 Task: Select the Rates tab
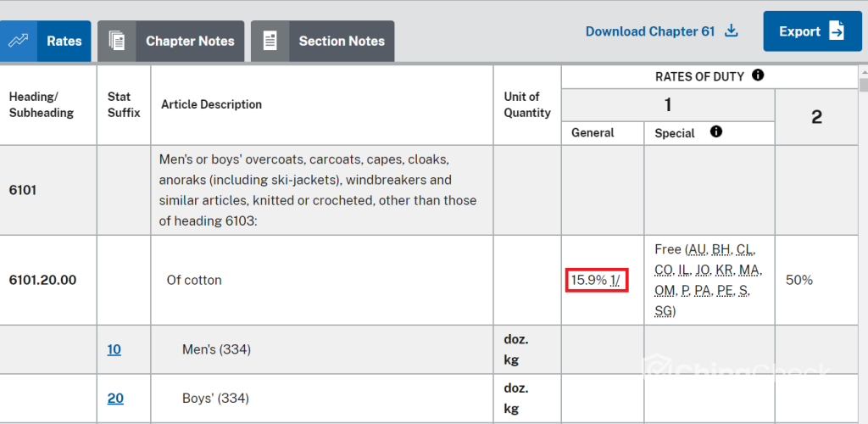[46, 41]
